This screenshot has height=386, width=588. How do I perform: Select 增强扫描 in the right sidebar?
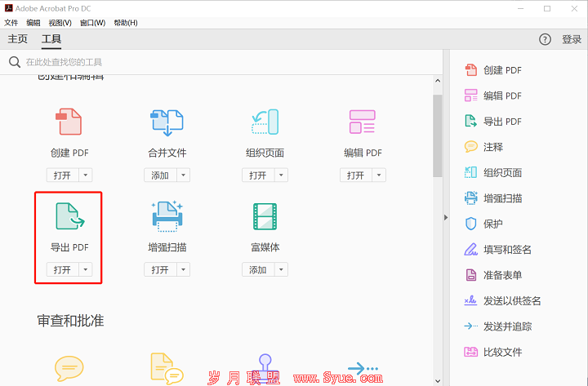point(493,198)
